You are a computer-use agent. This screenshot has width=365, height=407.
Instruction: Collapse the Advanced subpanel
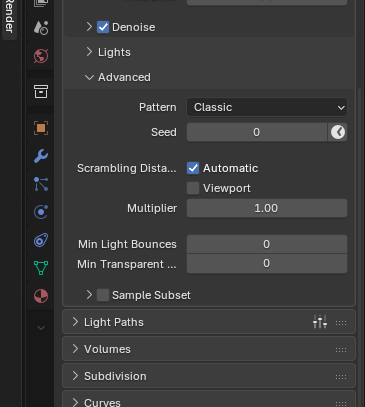pos(89,77)
